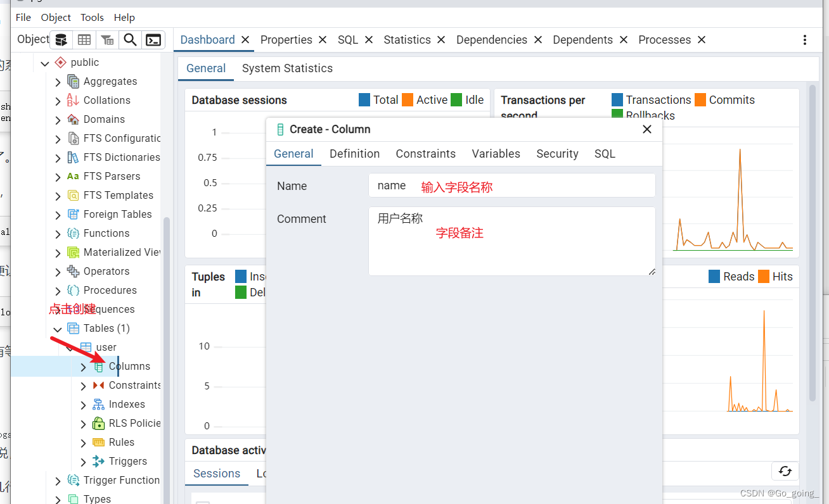Close the Dashboard tab
This screenshot has height=504, width=829.
(245, 40)
